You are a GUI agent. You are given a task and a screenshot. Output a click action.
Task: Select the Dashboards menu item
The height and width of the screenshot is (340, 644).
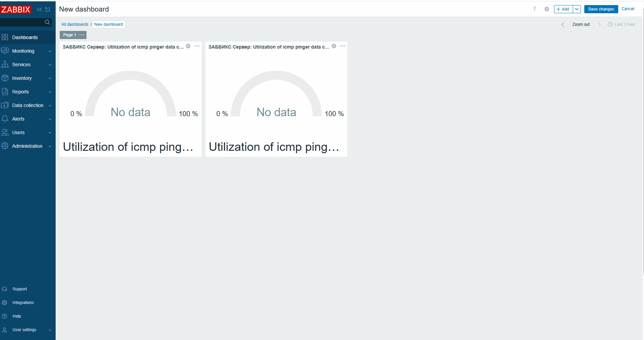tap(27, 37)
